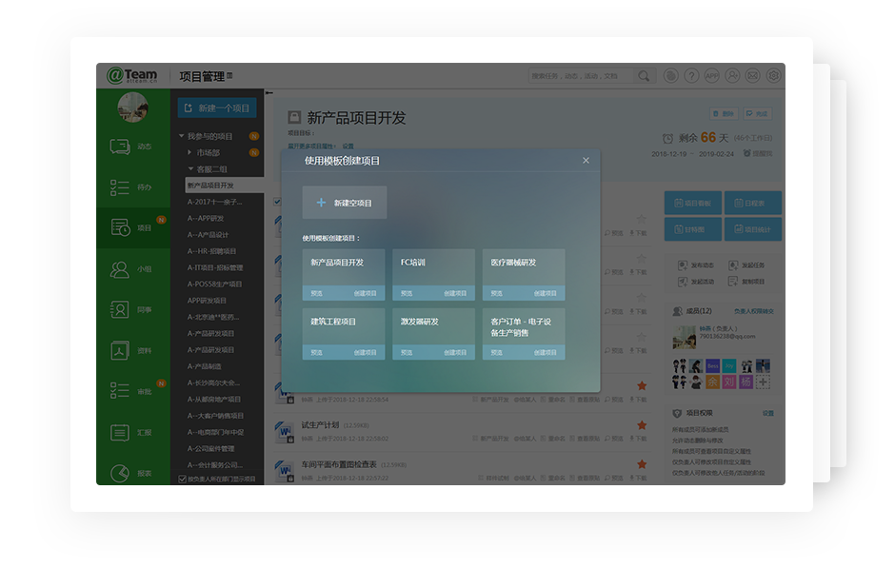Select A--HR-招聘项目 in project list
Viewport: 895px width, 588px height.
click(x=212, y=251)
